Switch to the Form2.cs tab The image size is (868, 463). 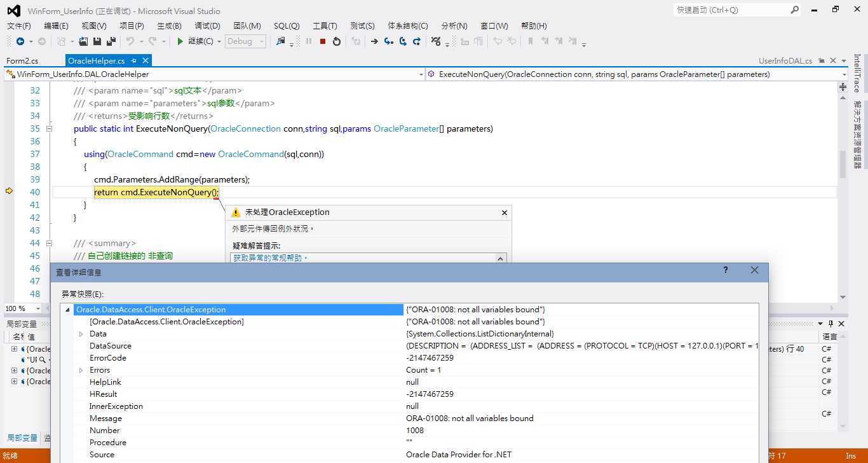[x=22, y=60]
